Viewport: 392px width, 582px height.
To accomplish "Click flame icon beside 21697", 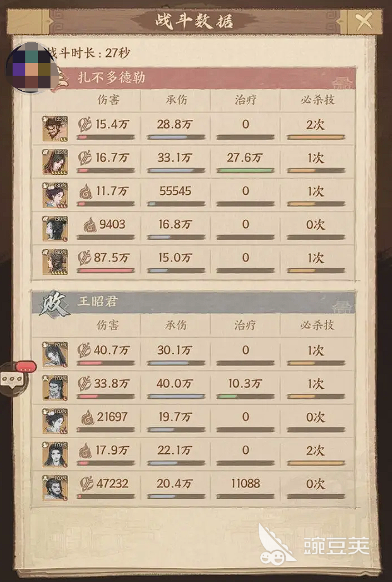I will tap(88, 417).
